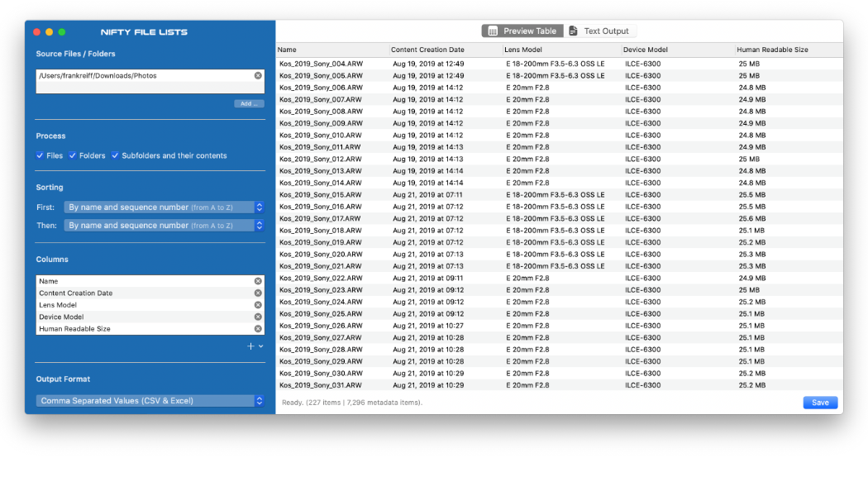The width and height of the screenshot is (868, 477).
Task: Open the First sorting dropdown
Action: click(x=164, y=207)
